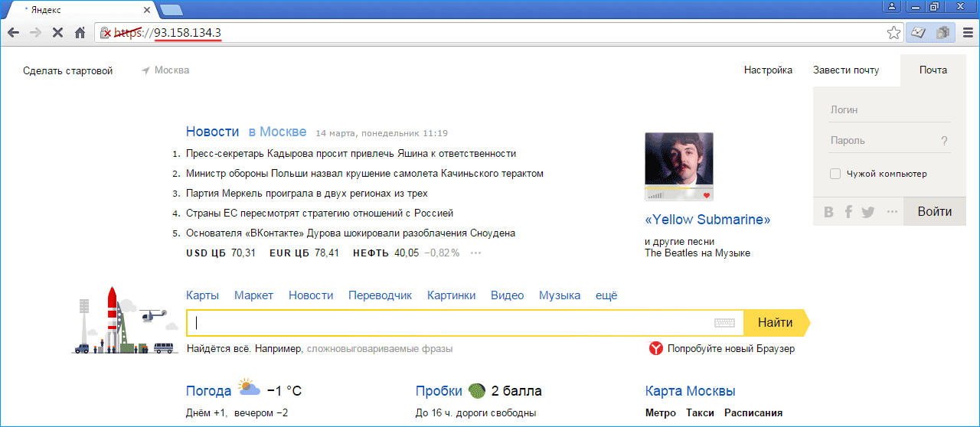Go to the browser Home page icon
Screen dimensions: 980x427
(80, 33)
